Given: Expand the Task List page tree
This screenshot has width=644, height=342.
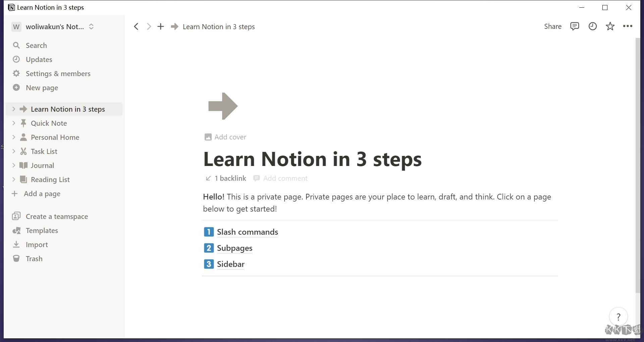Looking at the screenshot, I should tap(14, 151).
